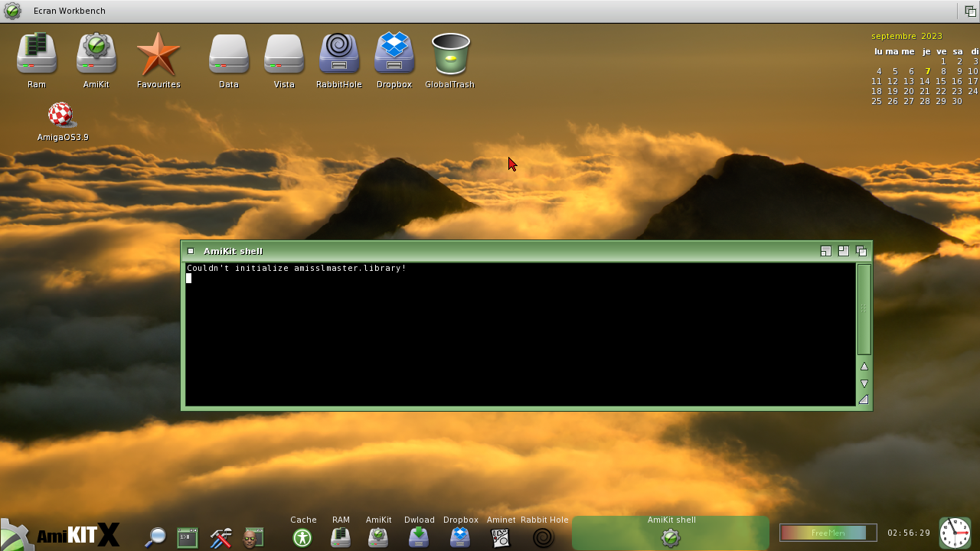Open the Dwload dock icon
The image size is (980, 551).
pyautogui.click(x=419, y=537)
